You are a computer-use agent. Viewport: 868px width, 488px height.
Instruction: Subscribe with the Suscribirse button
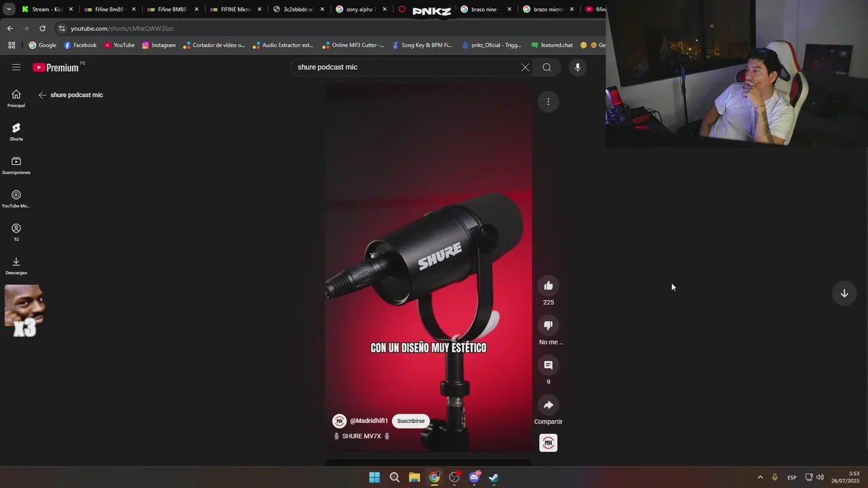click(x=411, y=421)
